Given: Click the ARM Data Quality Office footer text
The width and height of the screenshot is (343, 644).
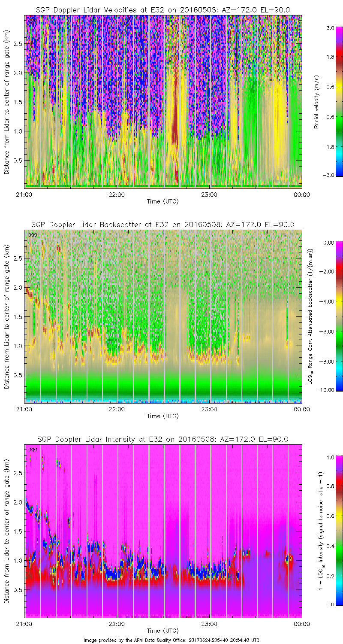Looking at the screenshot, I should (171, 640).
